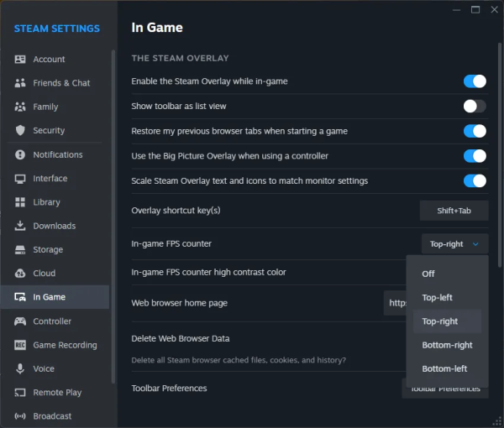Click the In Game overlay icon
Image resolution: width=504 pixels, height=428 pixels.
(20, 297)
